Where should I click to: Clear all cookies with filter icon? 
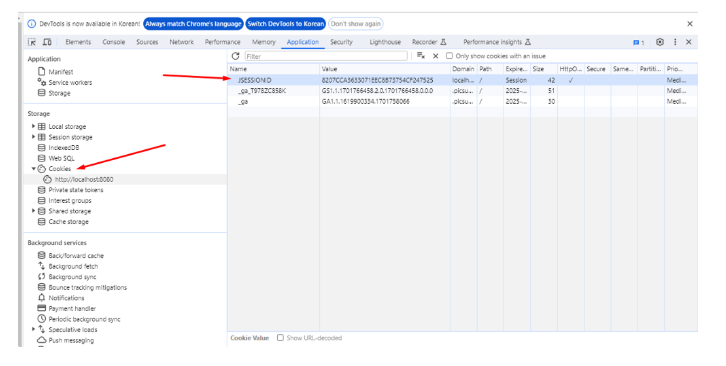click(x=421, y=56)
